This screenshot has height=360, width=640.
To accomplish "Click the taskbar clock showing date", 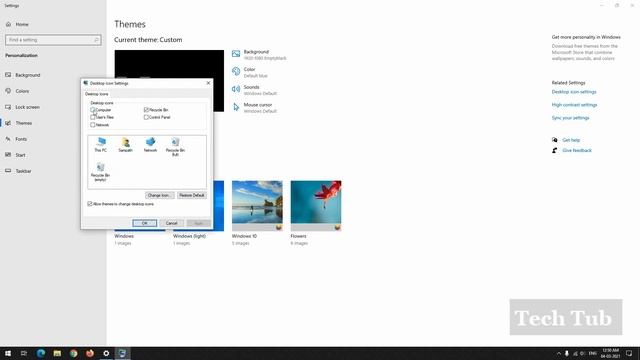I will point(611,353).
